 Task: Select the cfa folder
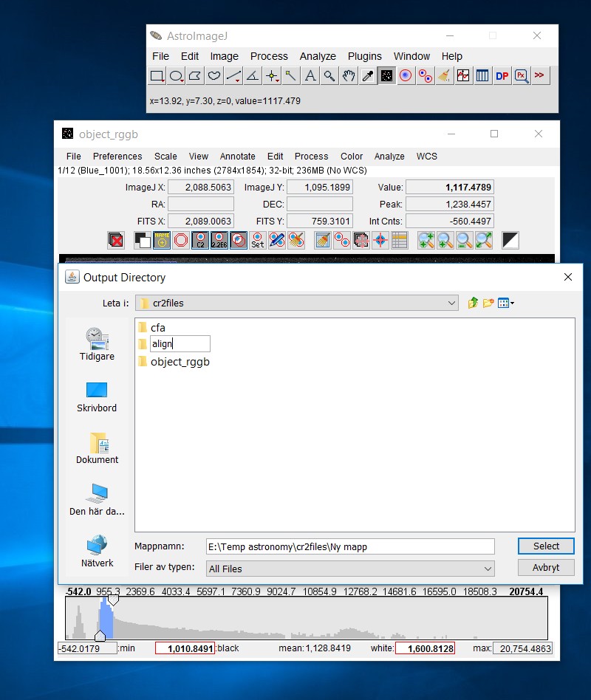(x=152, y=328)
